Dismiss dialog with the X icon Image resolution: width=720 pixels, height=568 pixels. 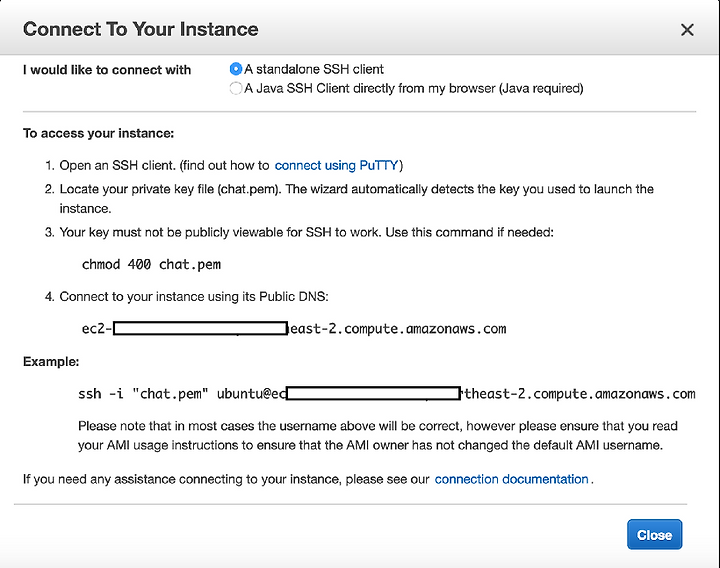click(687, 30)
